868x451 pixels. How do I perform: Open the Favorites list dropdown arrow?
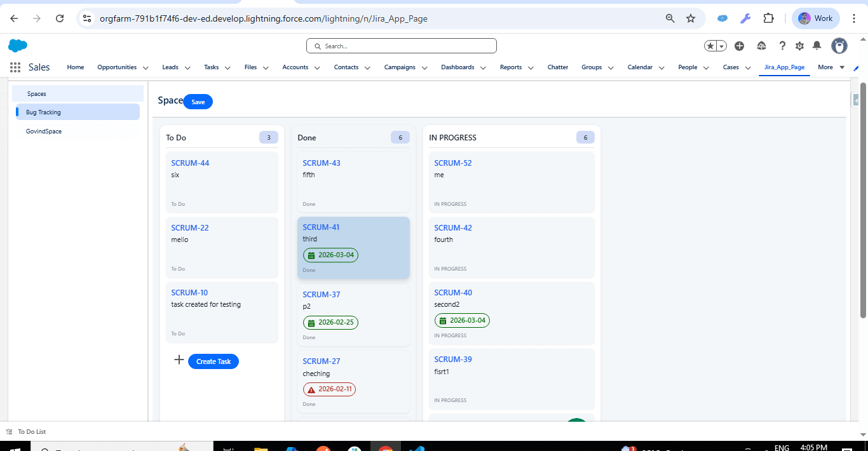pyautogui.click(x=722, y=46)
